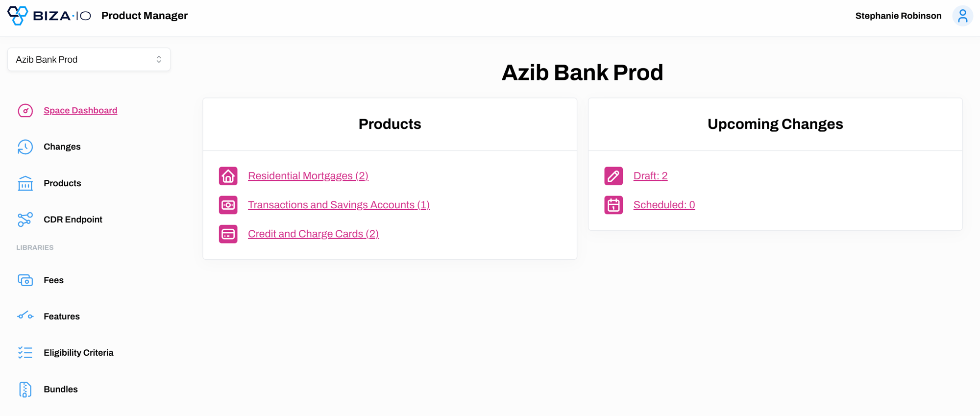This screenshot has height=416, width=980.
Task: Open the Fees wallet icon
Action: pos(25,280)
